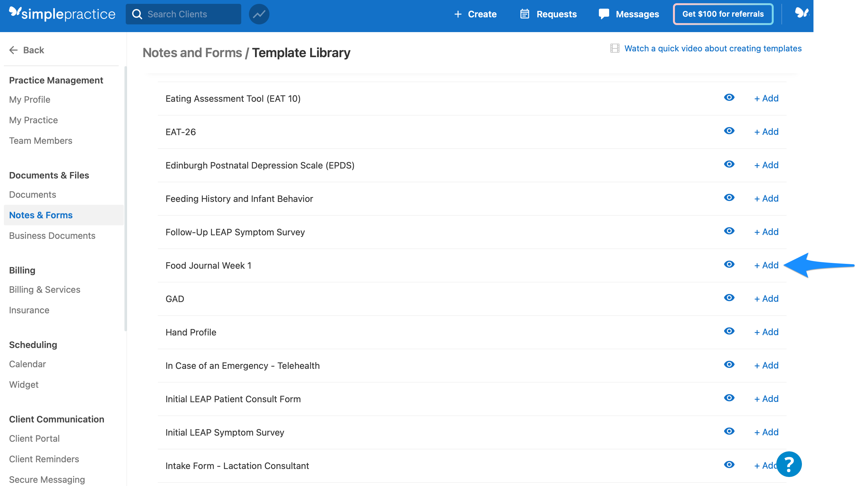Open Secure Messaging settings
This screenshot has height=486, width=868.
[x=47, y=480]
